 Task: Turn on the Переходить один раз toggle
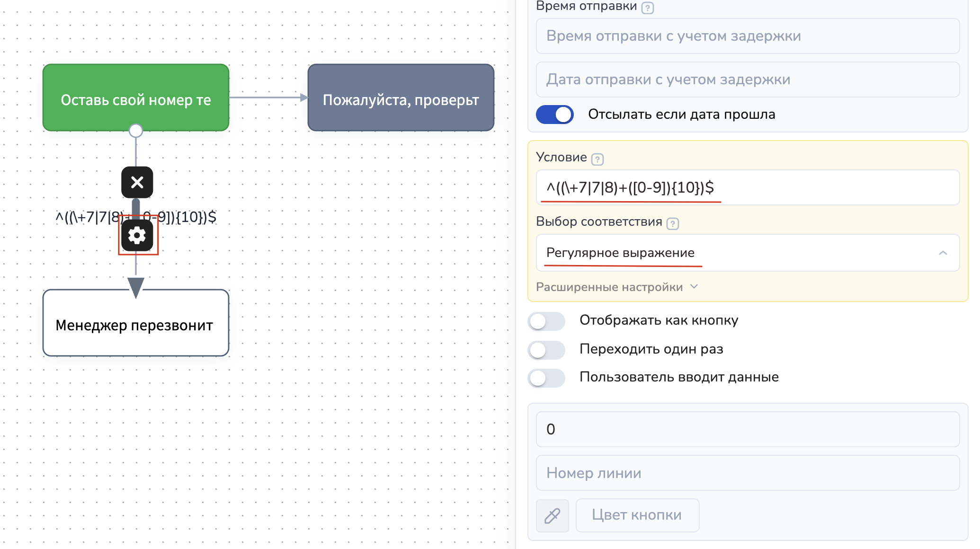(x=546, y=350)
